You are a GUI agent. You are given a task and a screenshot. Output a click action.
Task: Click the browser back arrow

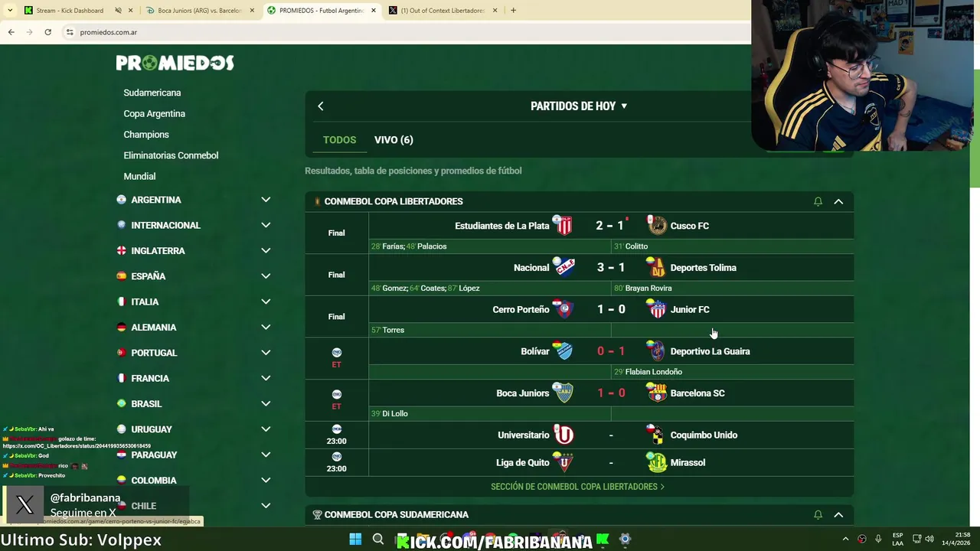pyautogui.click(x=11, y=32)
